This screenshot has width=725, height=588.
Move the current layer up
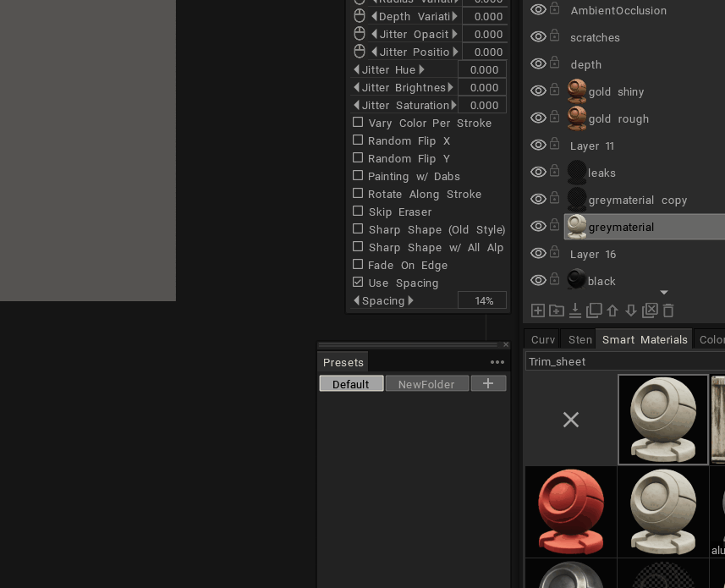point(612,310)
